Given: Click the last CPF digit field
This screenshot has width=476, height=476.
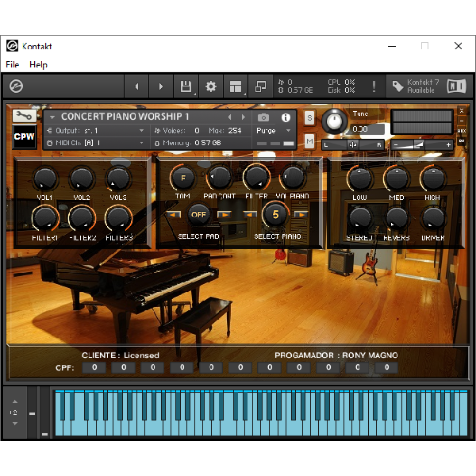Looking at the screenshot, I should click(x=387, y=367).
